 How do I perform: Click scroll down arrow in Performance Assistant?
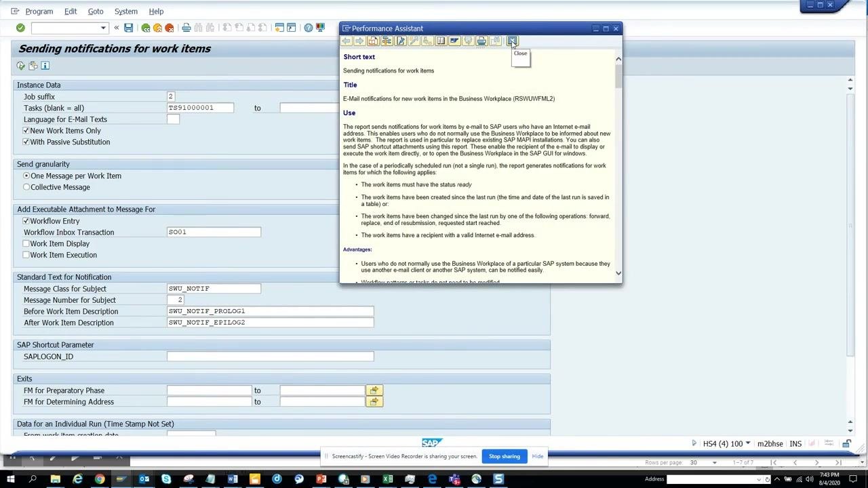pyautogui.click(x=618, y=272)
